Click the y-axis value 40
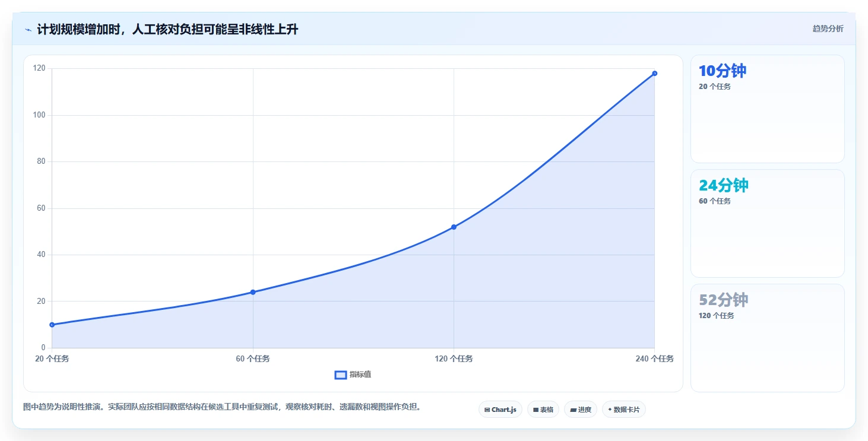868x441 pixels. [41, 255]
